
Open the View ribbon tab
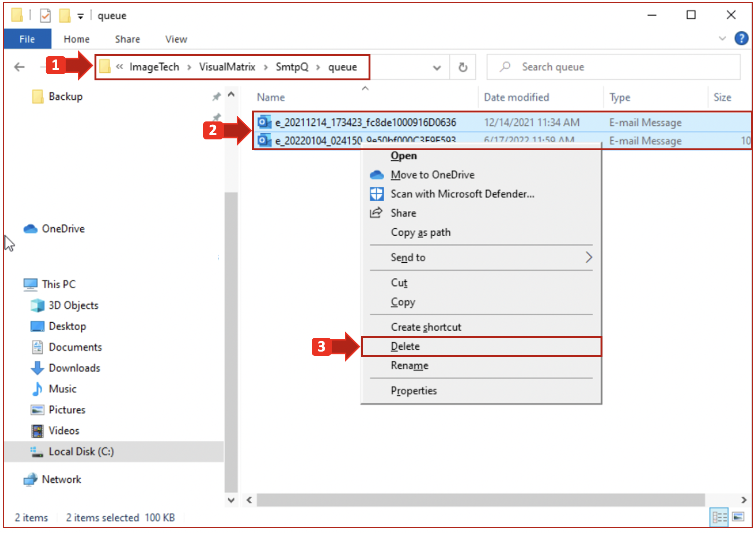pos(176,39)
